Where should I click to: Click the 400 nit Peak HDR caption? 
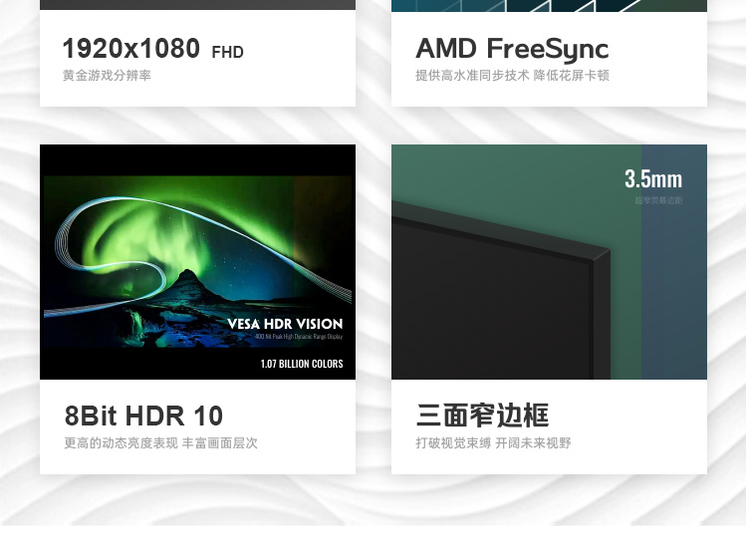coord(299,337)
